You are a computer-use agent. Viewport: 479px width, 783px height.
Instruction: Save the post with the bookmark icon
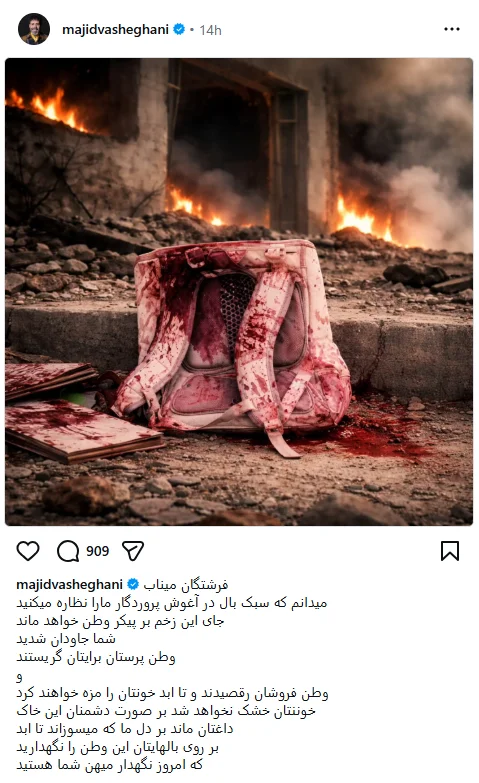point(450,551)
